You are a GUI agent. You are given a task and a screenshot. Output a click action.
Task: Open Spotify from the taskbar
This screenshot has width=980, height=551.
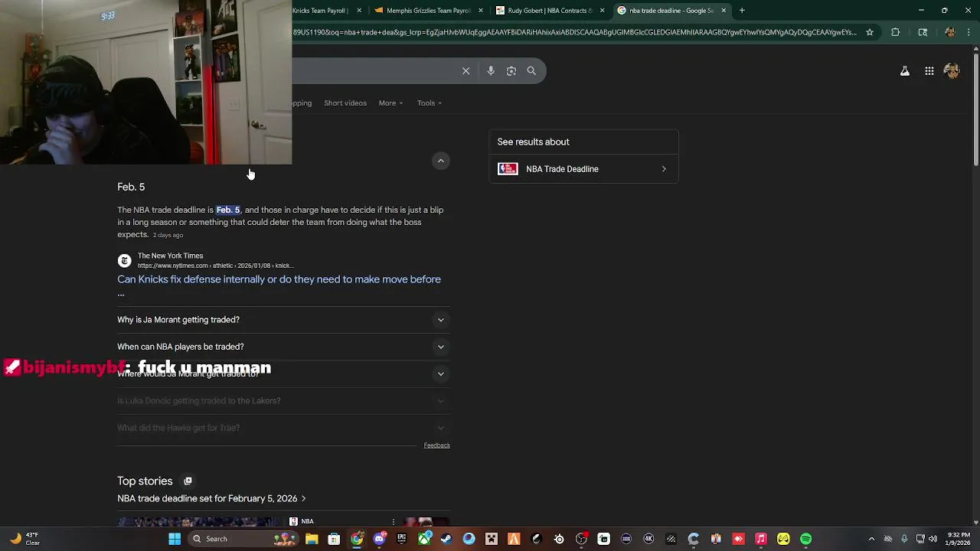[806, 539]
